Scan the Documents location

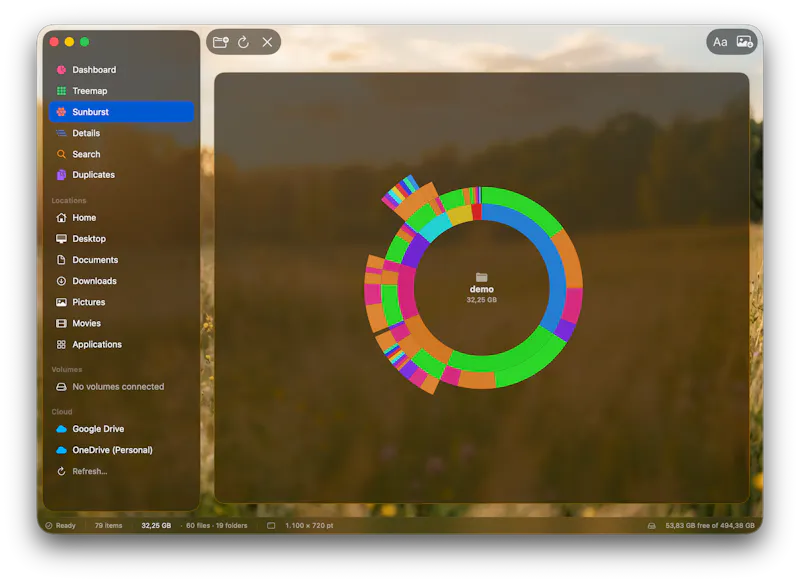[121, 260]
